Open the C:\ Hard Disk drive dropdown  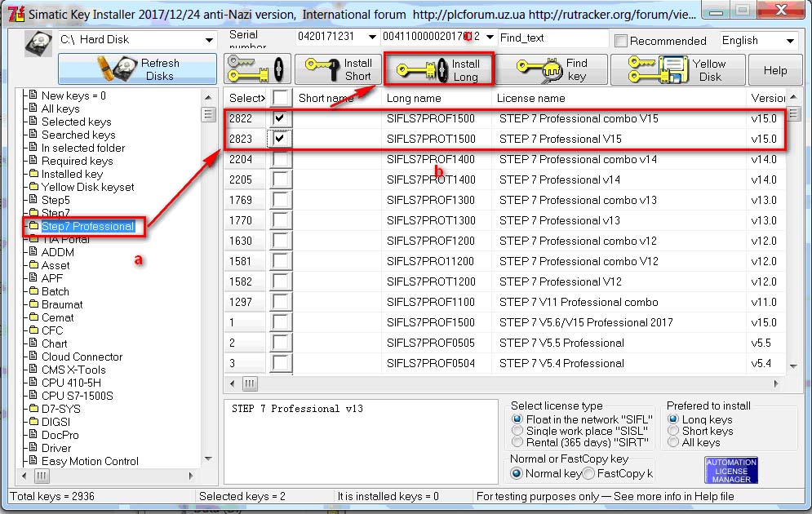pyautogui.click(x=209, y=40)
